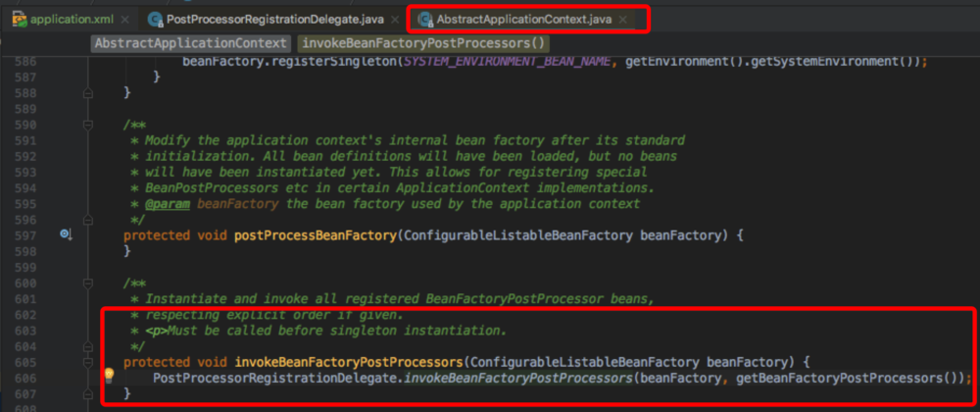Click the italic invokeBeanFactoryPostProcessors call on line 606
This screenshot has height=412, width=980.
point(518,379)
